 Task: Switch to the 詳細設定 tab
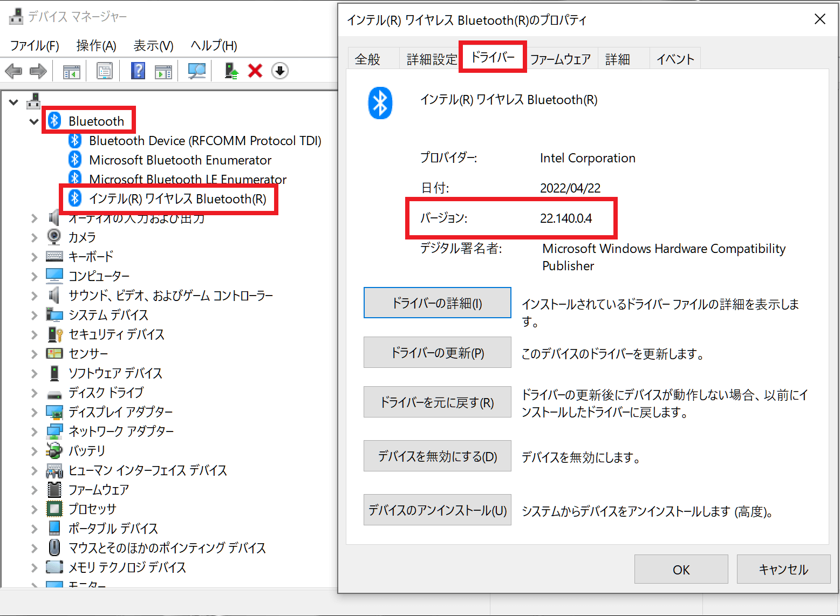(x=432, y=59)
